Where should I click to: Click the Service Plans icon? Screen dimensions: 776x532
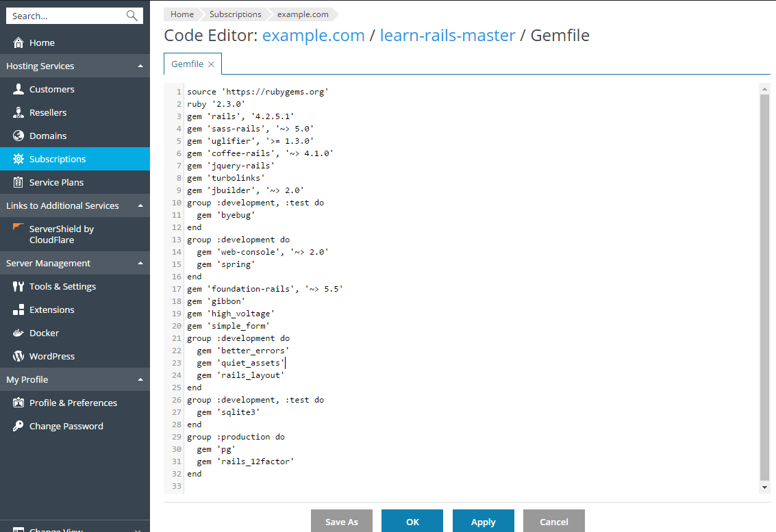18,182
